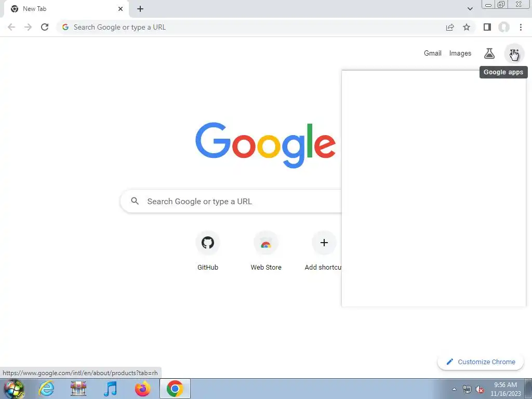
Task: Close the New Tab tab
Action: click(121, 9)
